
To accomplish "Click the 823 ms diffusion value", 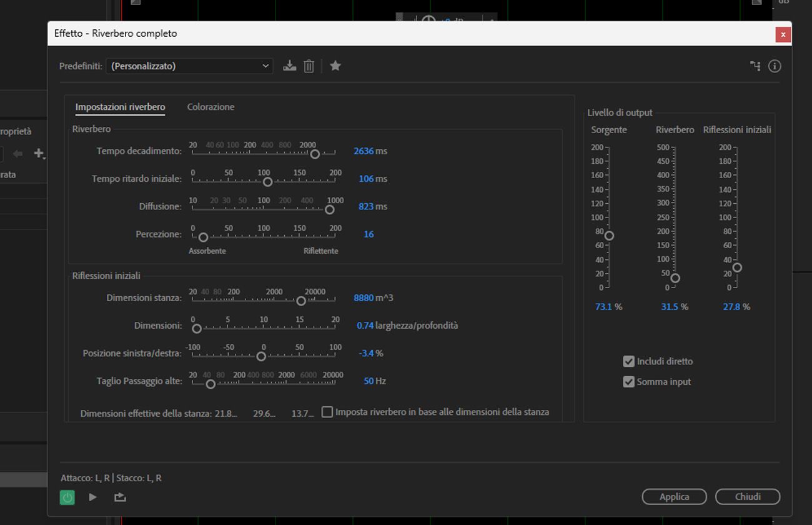I will click(366, 206).
